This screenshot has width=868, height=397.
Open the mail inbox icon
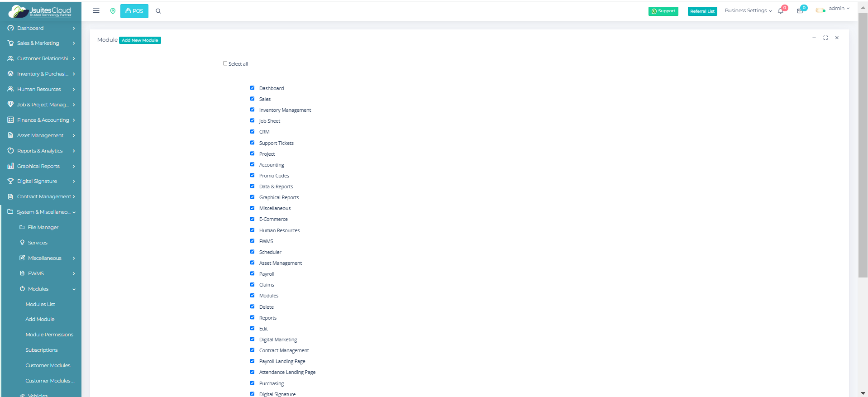tap(800, 11)
